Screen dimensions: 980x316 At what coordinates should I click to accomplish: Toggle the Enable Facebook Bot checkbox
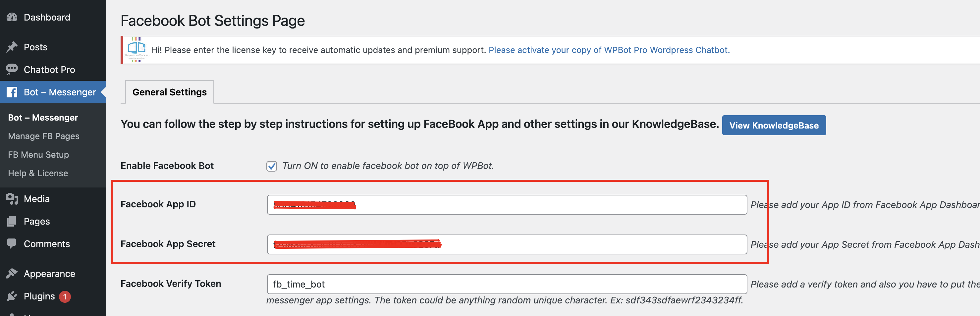point(272,166)
